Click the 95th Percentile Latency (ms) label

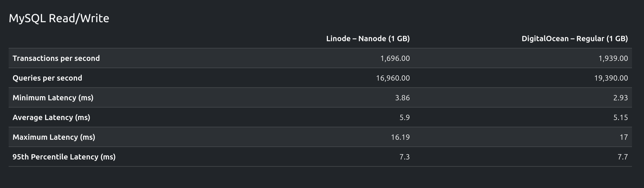pos(64,157)
